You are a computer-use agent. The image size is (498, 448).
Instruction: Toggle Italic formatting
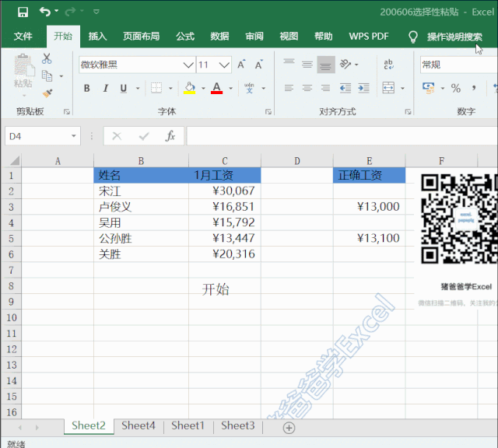click(106, 88)
